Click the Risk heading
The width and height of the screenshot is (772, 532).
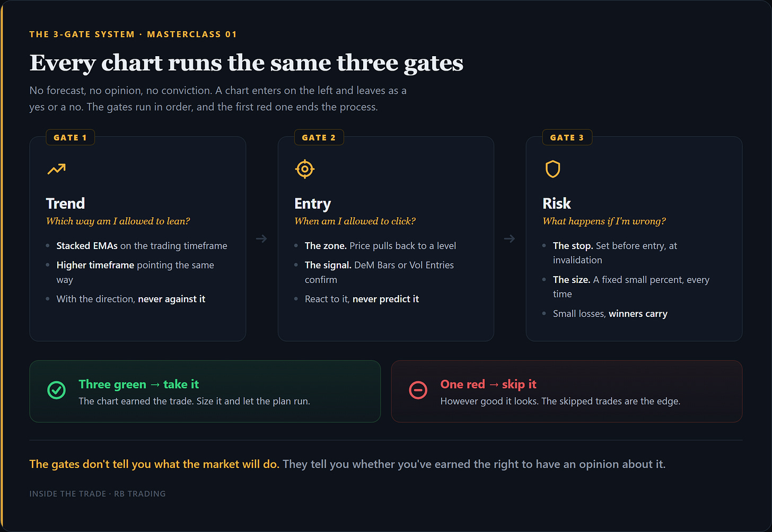[557, 203]
